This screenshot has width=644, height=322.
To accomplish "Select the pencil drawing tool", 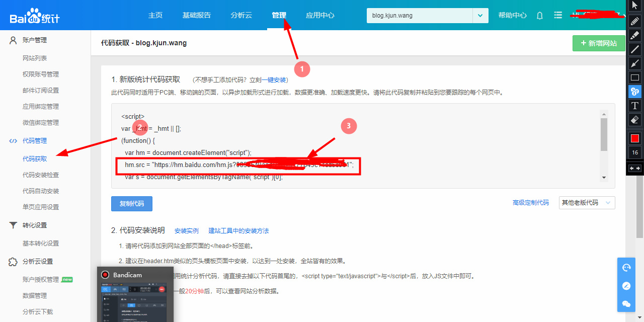I will (x=635, y=21).
